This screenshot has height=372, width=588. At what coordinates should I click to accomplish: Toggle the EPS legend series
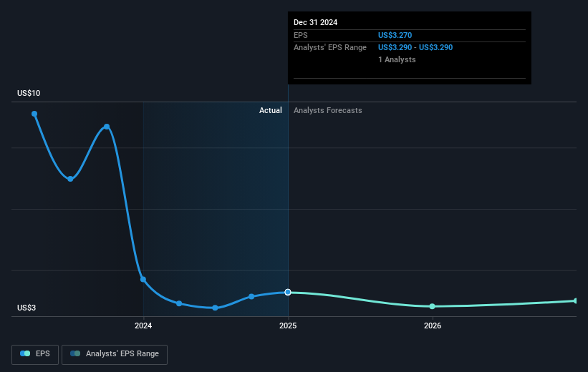coord(35,354)
